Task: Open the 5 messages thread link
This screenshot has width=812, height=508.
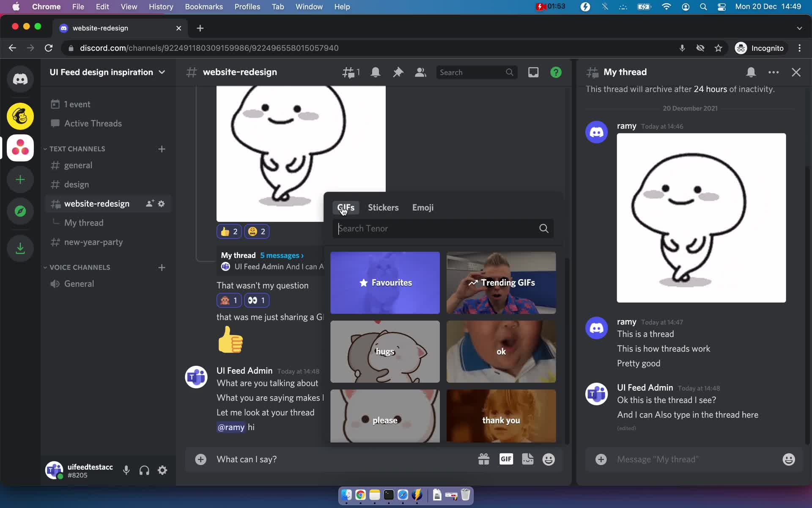Action: (282, 256)
